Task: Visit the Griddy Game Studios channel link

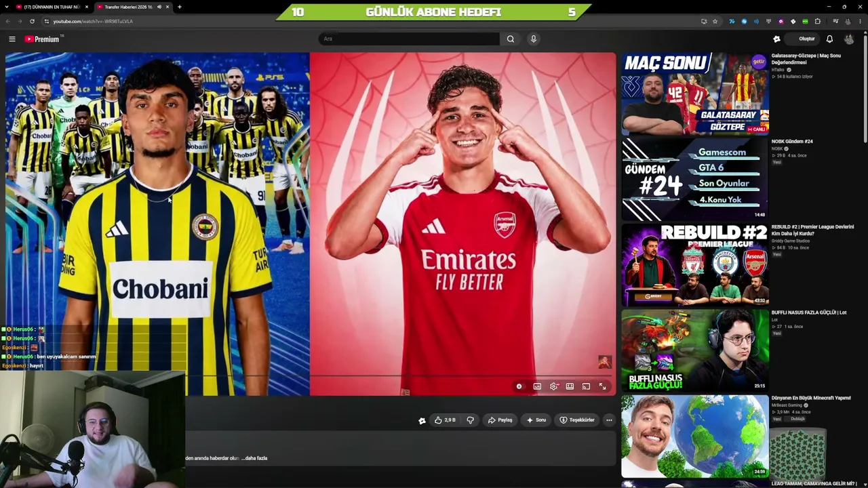Action: [x=791, y=241]
